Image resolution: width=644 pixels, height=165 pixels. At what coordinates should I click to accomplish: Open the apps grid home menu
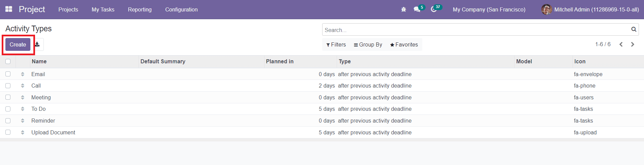tap(9, 9)
